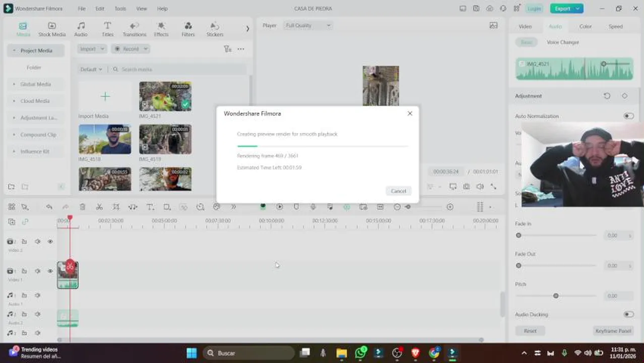
Task: Show more media categories arrow
Action: coord(247,29)
